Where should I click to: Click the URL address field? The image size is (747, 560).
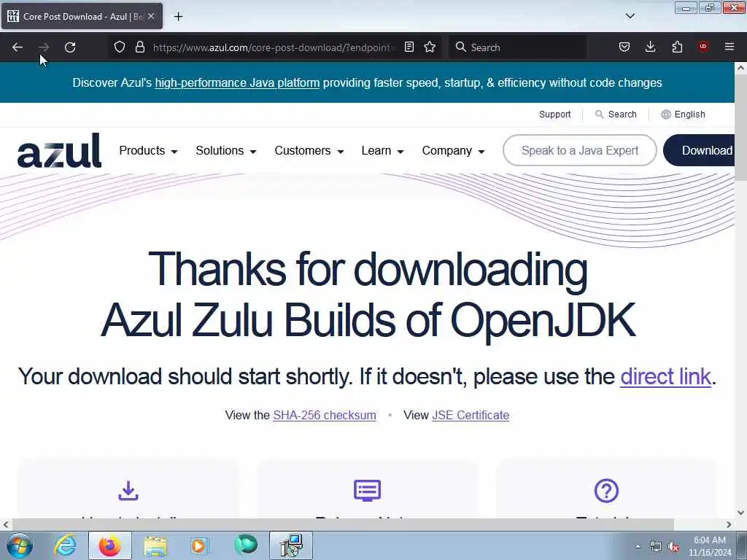tap(274, 47)
